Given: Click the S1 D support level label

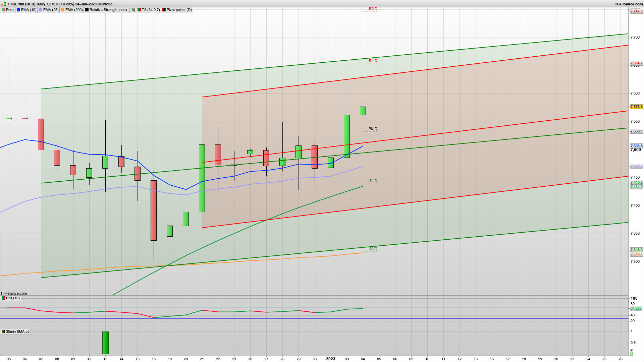Looking at the screenshot, I should (x=373, y=181).
